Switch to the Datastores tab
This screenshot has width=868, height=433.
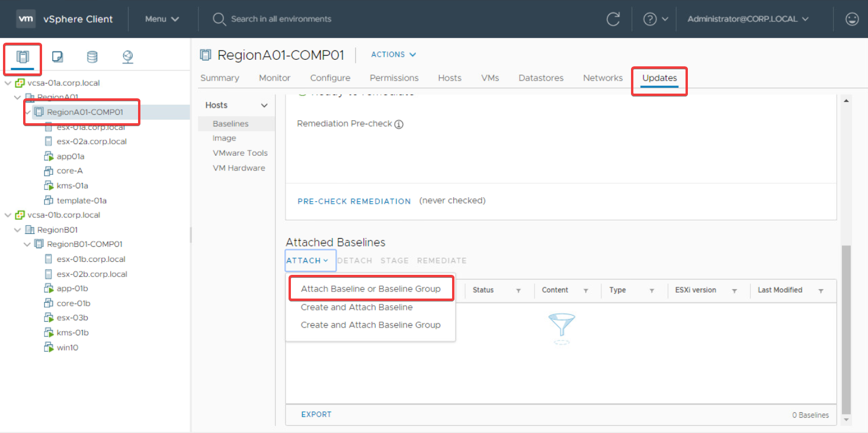click(541, 78)
